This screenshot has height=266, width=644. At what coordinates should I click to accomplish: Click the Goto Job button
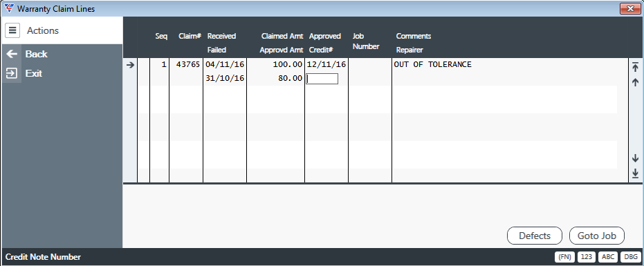[597, 236]
